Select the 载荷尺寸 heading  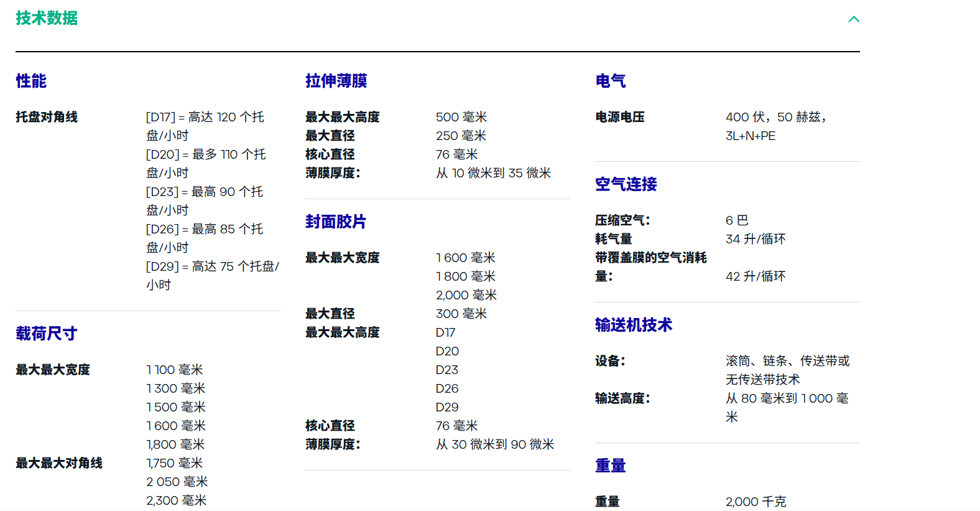[x=46, y=334]
